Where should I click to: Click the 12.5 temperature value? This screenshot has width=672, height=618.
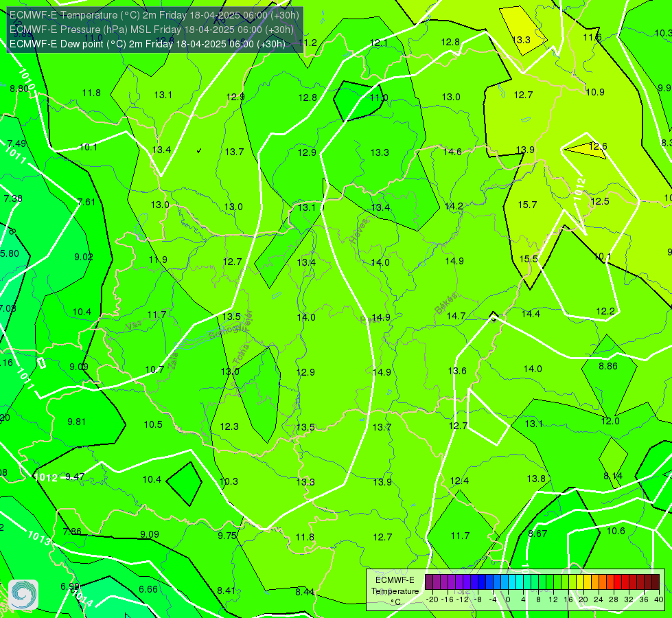point(599,201)
